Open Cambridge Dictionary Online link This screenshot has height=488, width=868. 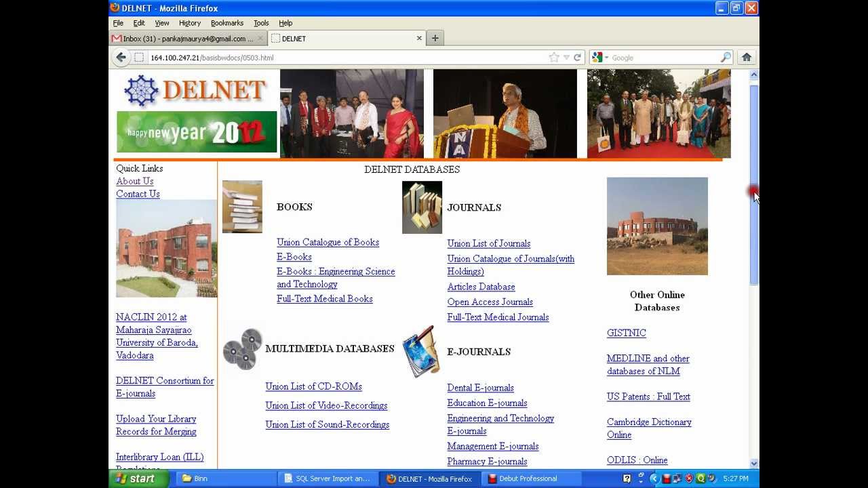point(649,428)
